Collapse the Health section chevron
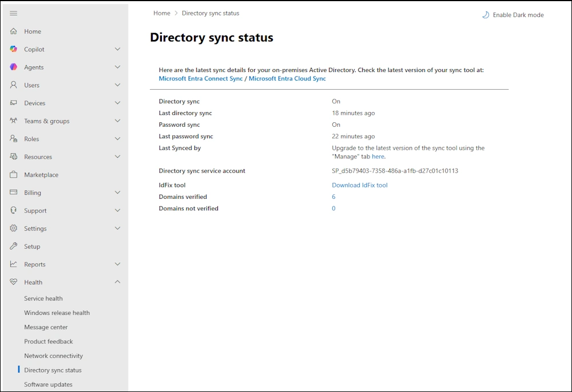 coord(117,282)
